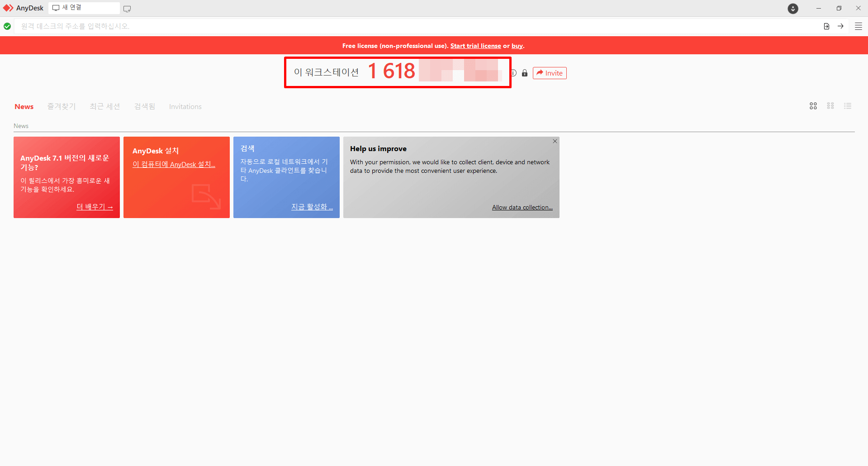Click the Invite button
This screenshot has width=868, height=466.
tap(550, 73)
